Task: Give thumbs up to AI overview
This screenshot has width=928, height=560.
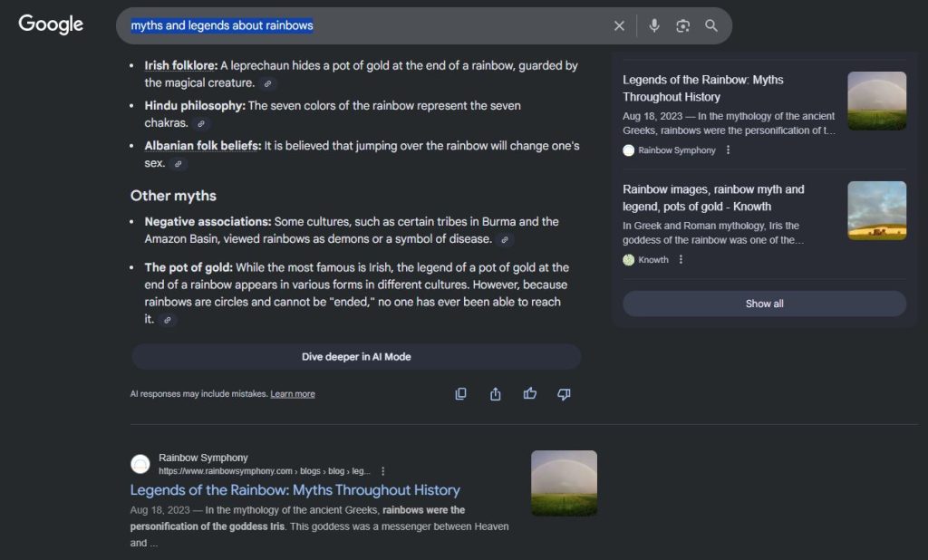Action: pyautogui.click(x=529, y=393)
